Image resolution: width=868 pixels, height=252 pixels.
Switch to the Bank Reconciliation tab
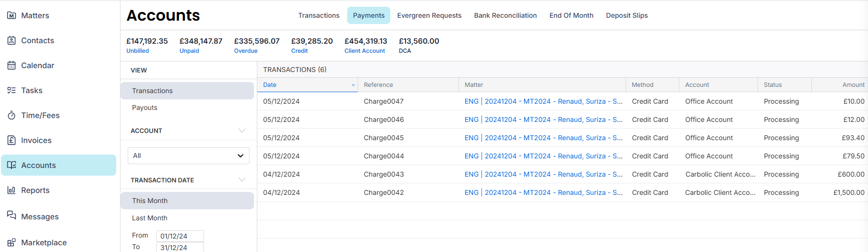click(505, 15)
